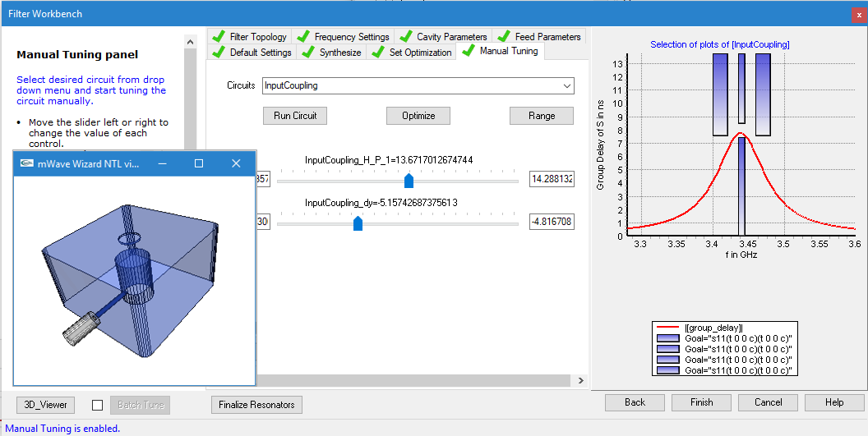This screenshot has height=436, width=868.
Task: Switch to Default Settings tab
Action: point(252,52)
